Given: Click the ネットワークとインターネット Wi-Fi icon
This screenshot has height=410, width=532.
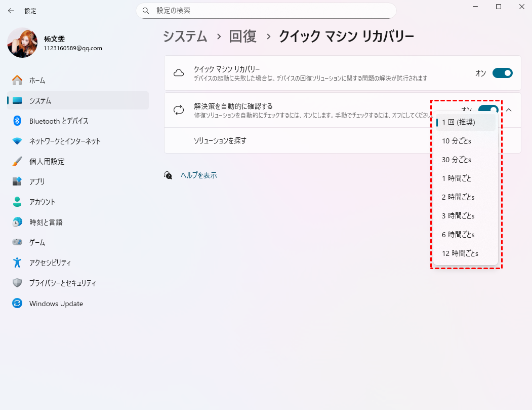Looking at the screenshot, I should pyautogui.click(x=17, y=141).
